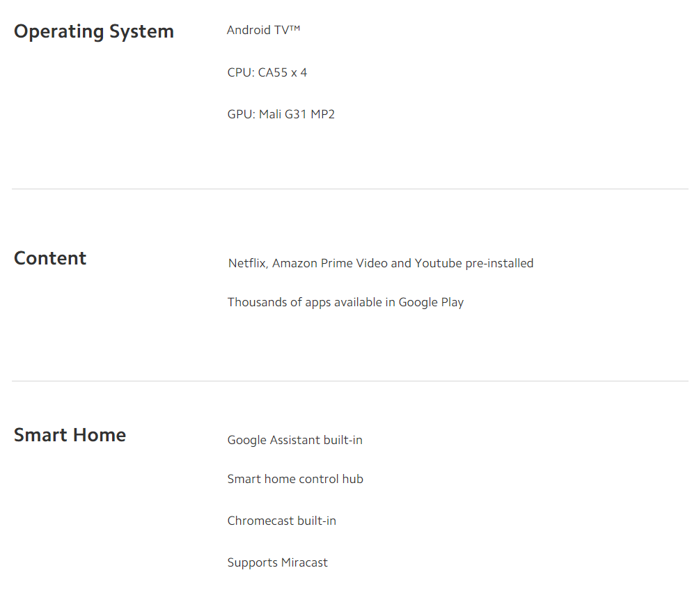
Task: Click the CA55 x 4 value
Action: coord(283,72)
